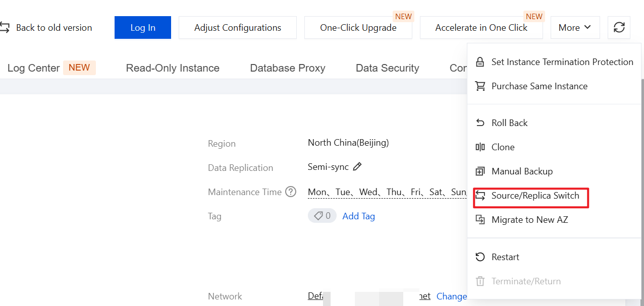644x306 pixels.
Task: Click the Manual Backup icon
Action: 480,171
